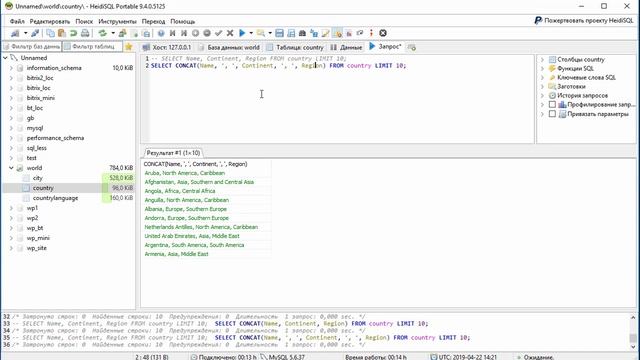
Task: Click the log panel scrollbar down arrow
Action: 633,347
